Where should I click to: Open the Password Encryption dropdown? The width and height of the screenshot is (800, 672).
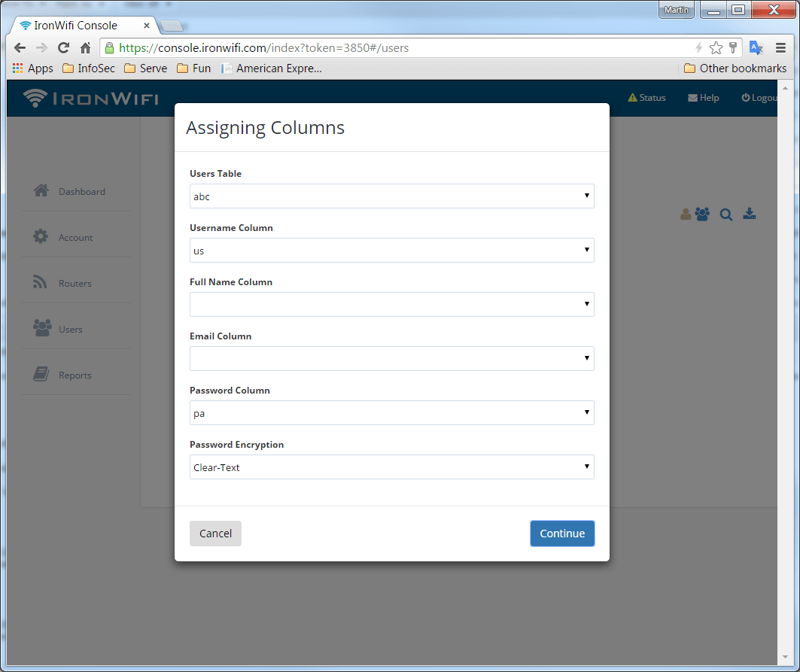point(392,467)
